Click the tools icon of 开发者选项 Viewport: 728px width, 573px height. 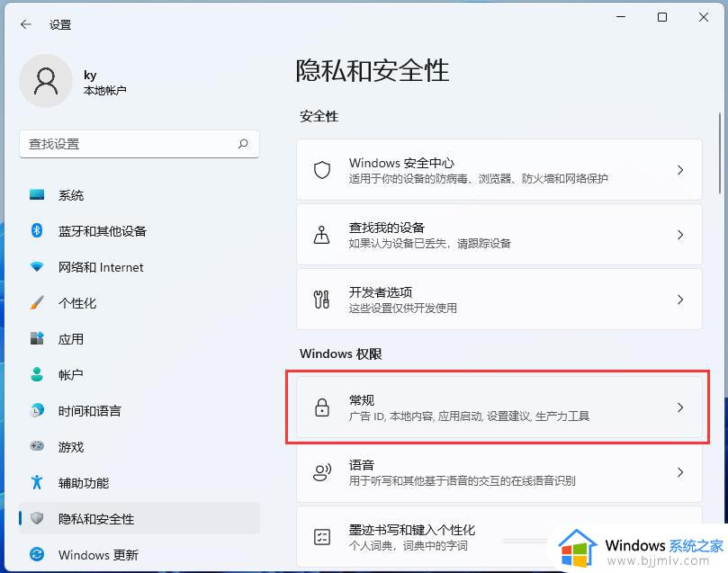pos(322,300)
